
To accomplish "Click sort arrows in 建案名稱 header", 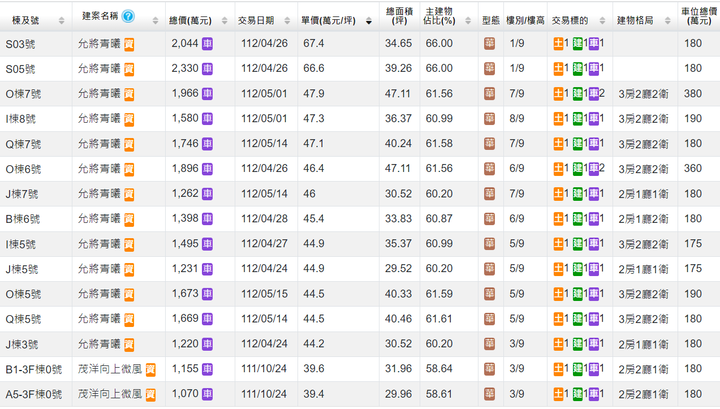I will click(155, 21).
